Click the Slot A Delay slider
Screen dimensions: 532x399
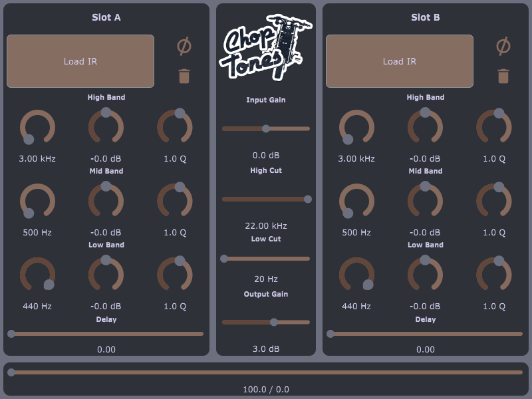[106, 334]
